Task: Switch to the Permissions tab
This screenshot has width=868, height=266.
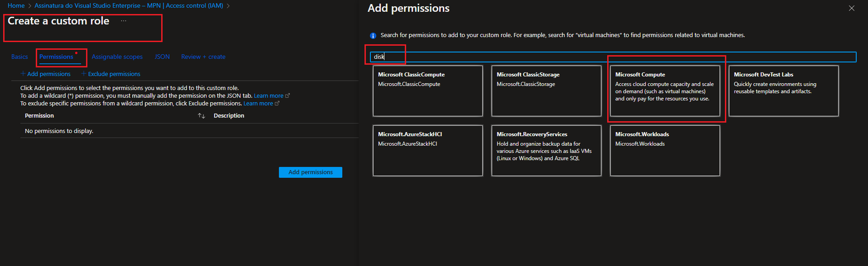Action: click(56, 57)
